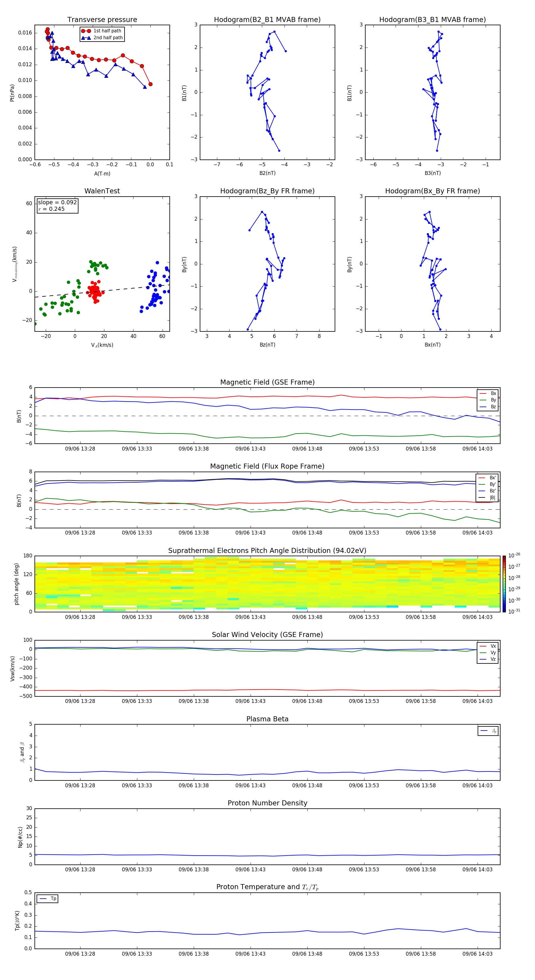The width and height of the screenshot is (535, 980).
Task: Click the "Tp" legend in Proton Temperature
Action: [48, 899]
